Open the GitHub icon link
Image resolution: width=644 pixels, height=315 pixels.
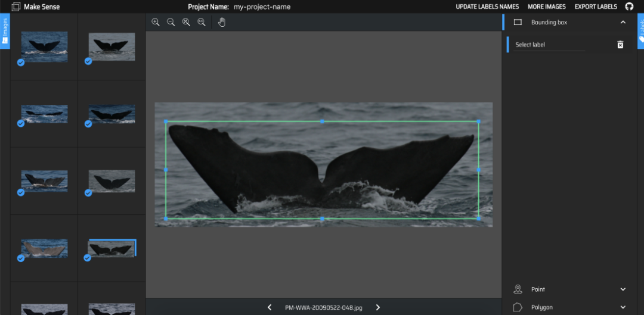tap(629, 7)
